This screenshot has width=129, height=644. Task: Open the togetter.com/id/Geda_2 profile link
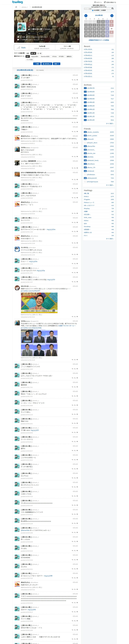pos(38,37)
